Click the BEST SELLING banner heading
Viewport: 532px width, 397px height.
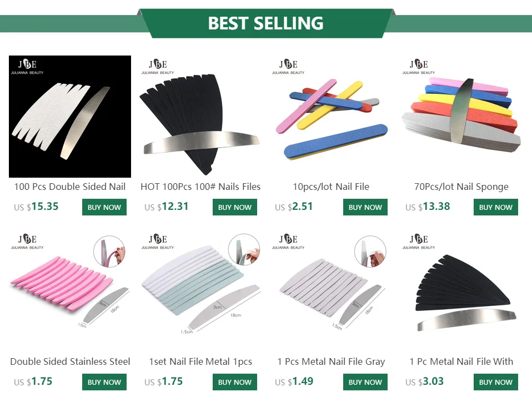tap(265, 23)
